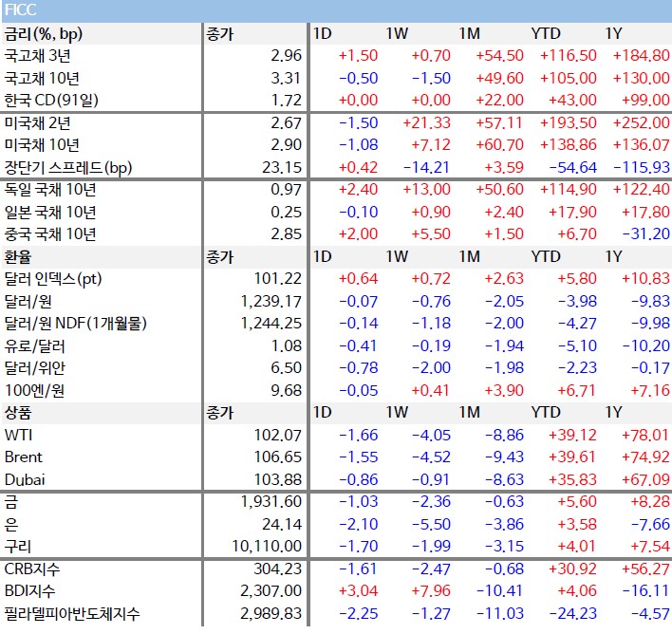Click the 상품 section header
This screenshot has width=672, height=634.
coord(18,413)
